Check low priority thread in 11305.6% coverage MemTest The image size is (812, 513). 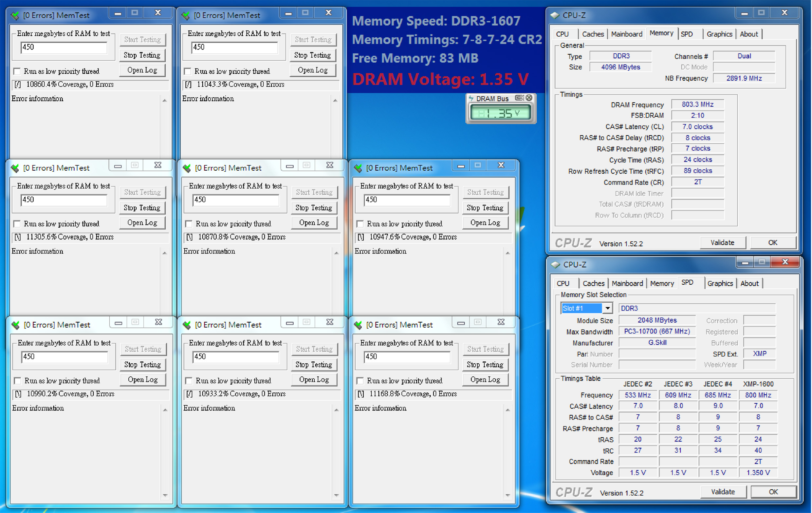17,224
